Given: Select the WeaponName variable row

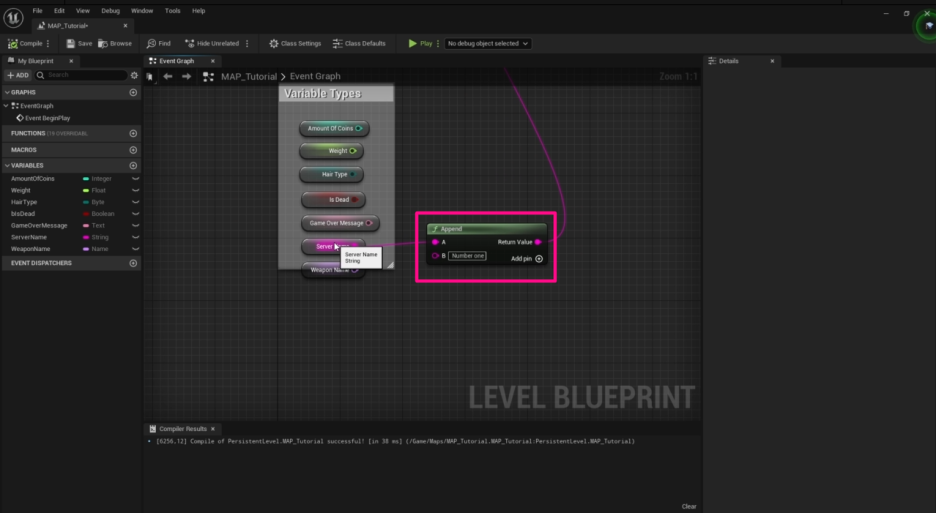Looking at the screenshot, I should click(71, 249).
